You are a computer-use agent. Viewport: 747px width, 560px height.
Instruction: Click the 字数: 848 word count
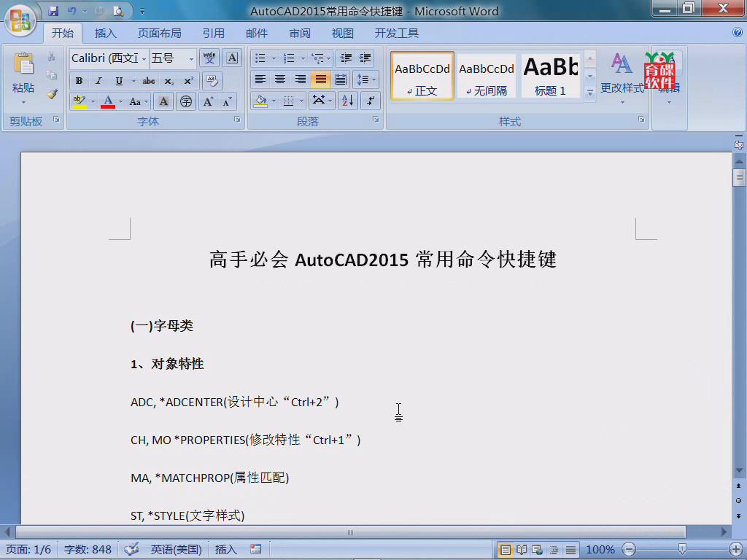click(88, 550)
